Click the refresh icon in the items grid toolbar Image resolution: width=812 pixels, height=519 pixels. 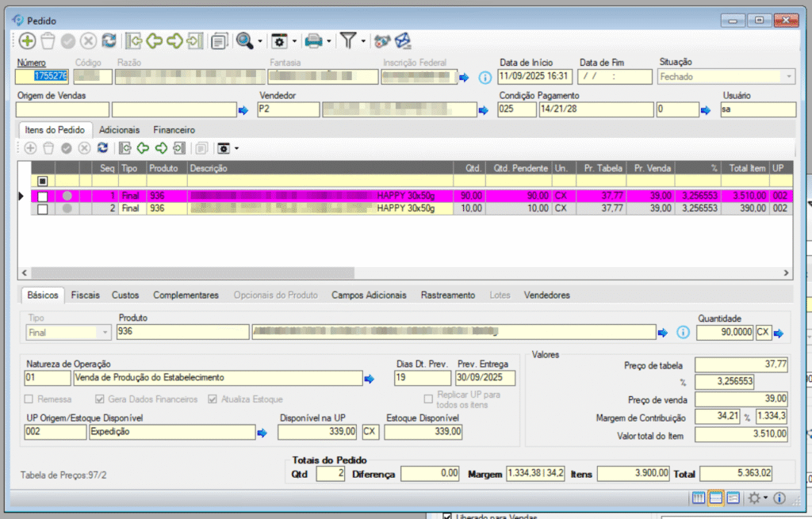102,148
